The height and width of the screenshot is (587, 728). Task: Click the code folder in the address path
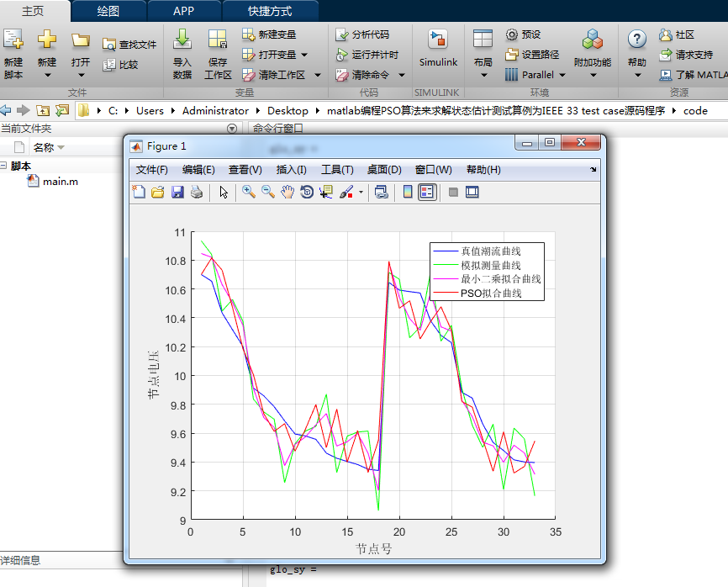695,110
